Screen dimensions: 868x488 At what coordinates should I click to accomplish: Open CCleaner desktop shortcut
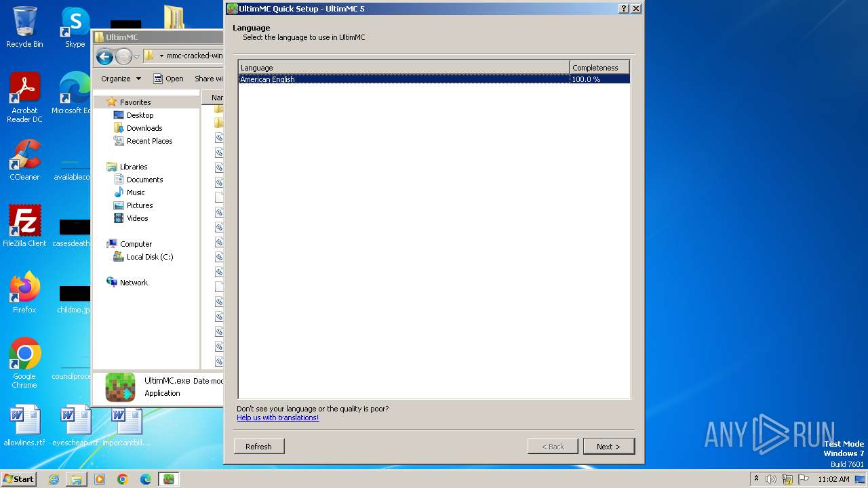pyautogui.click(x=24, y=160)
